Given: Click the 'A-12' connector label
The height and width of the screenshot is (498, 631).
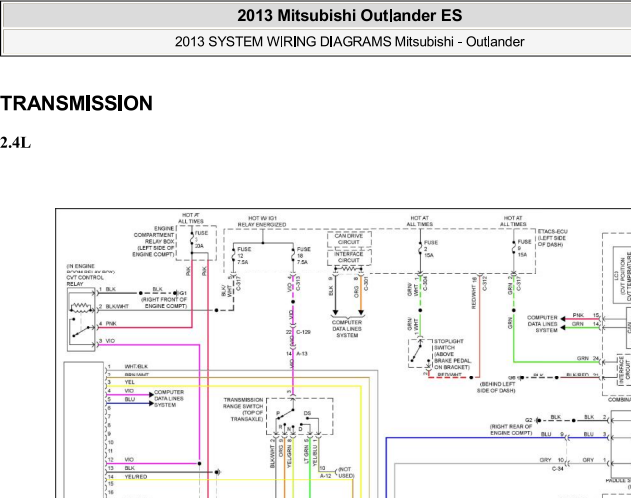Looking at the screenshot, I should (326, 476).
